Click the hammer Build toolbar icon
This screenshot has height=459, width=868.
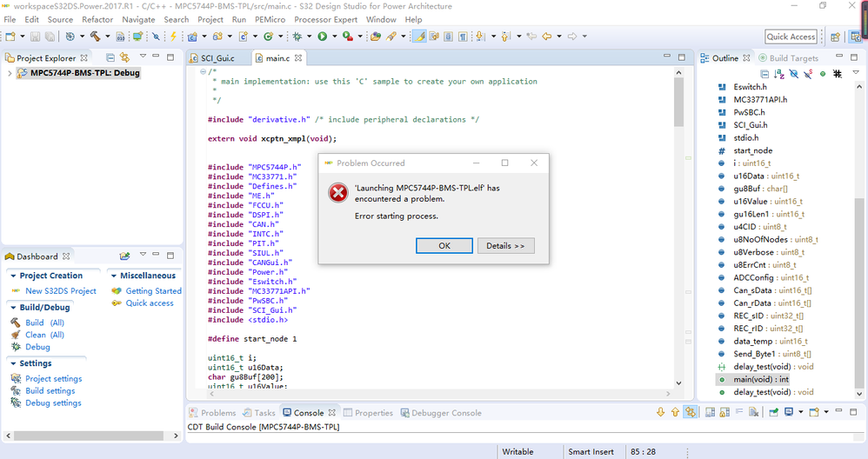point(95,37)
